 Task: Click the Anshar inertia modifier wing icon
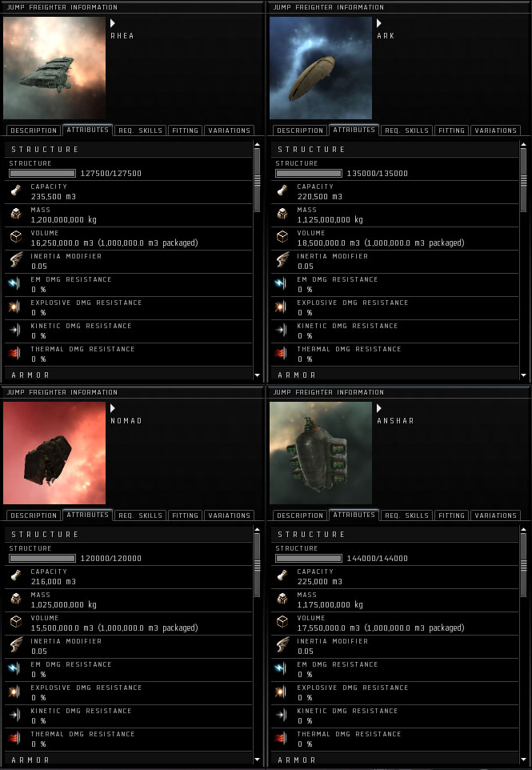point(282,645)
